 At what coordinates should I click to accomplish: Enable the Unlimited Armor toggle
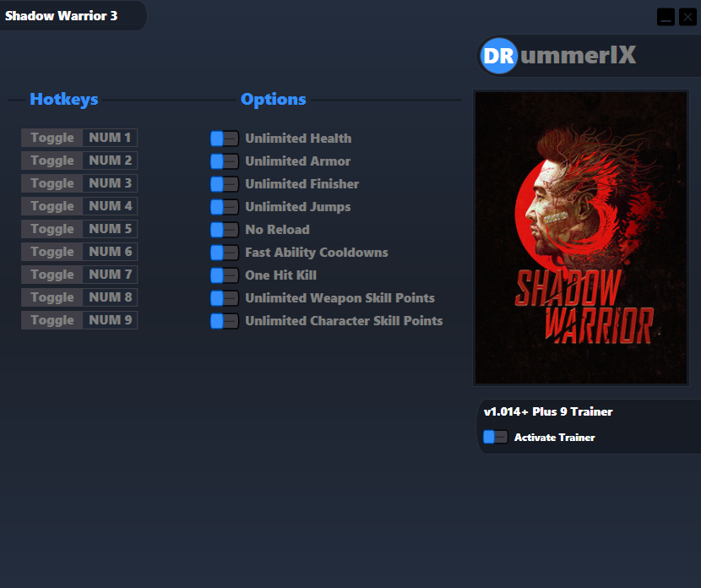tap(225, 161)
